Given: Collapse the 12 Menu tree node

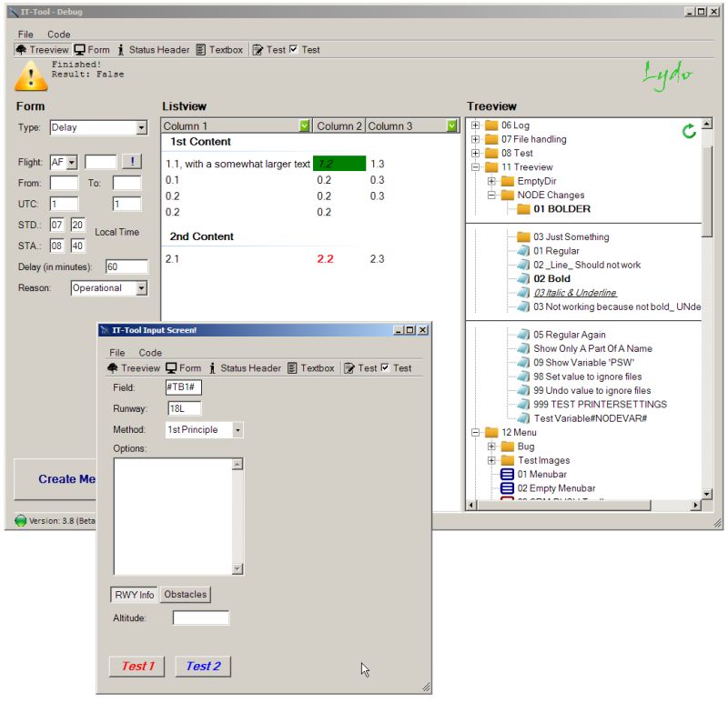Looking at the screenshot, I should [x=475, y=433].
